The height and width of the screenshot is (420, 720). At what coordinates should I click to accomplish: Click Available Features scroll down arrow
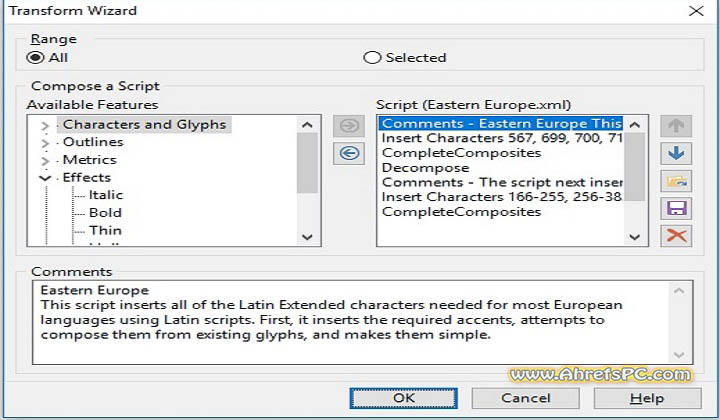point(307,237)
